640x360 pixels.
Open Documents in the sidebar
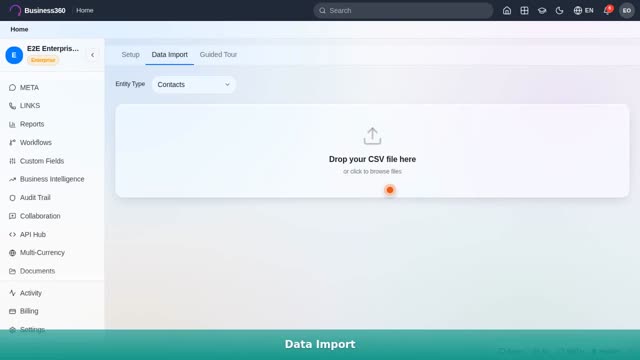tap(52, 271)
